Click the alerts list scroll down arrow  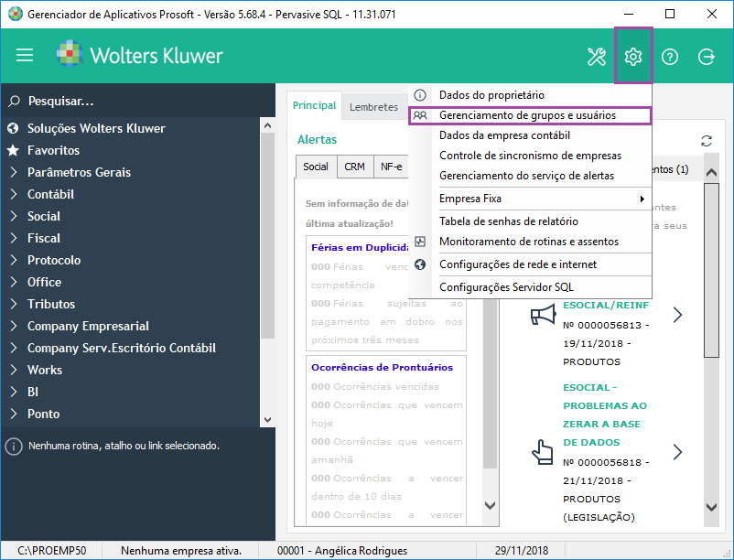tap(490, 505)
